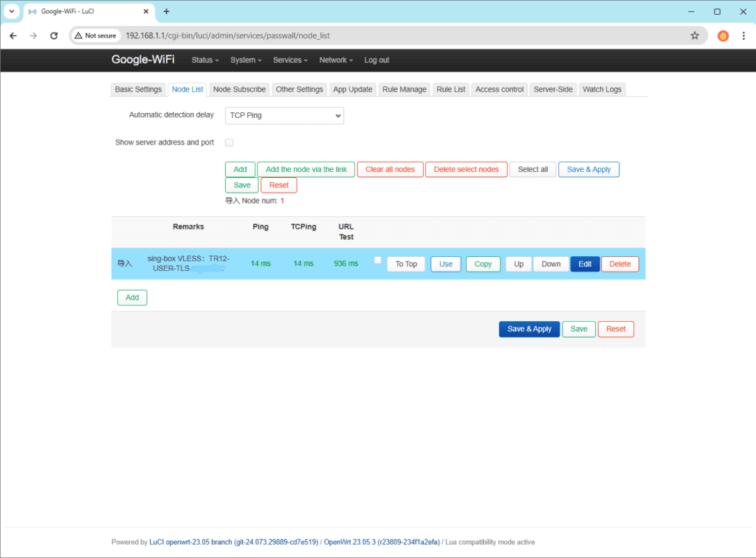This screenshot has height=558, width=756.
Task: Move the node Down
Action: tap(551, 264)
